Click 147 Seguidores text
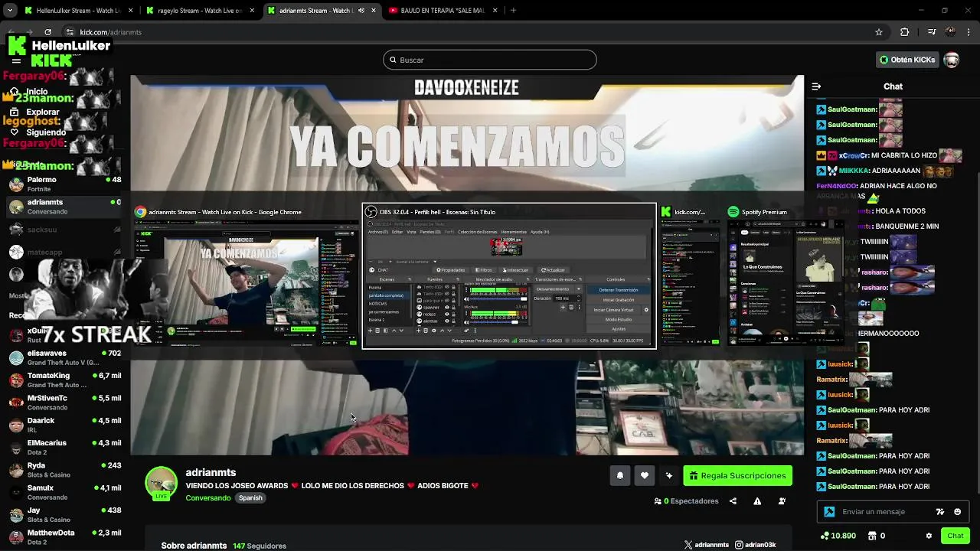 (260, 546)
